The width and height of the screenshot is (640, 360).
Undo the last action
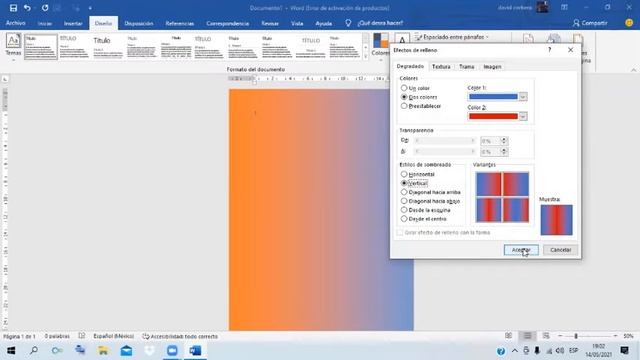[27, 8]
